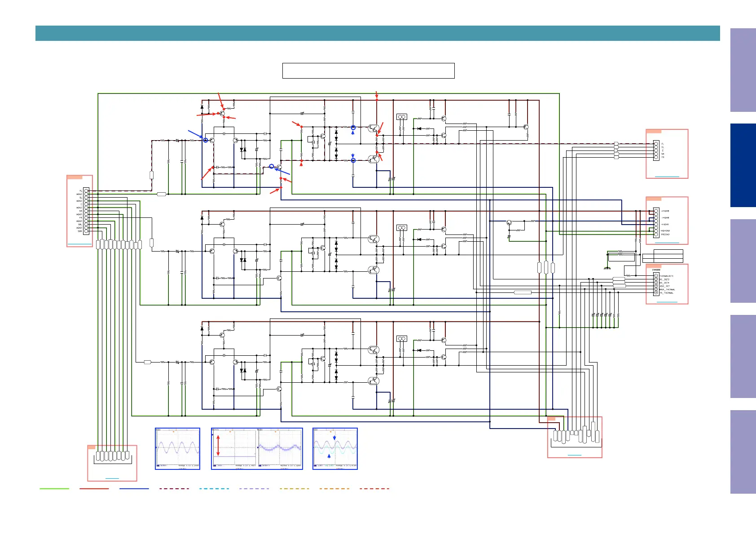This screenshot has width=756, height=535.
Task: Click the solid green legend line
Action: point(54,489)
